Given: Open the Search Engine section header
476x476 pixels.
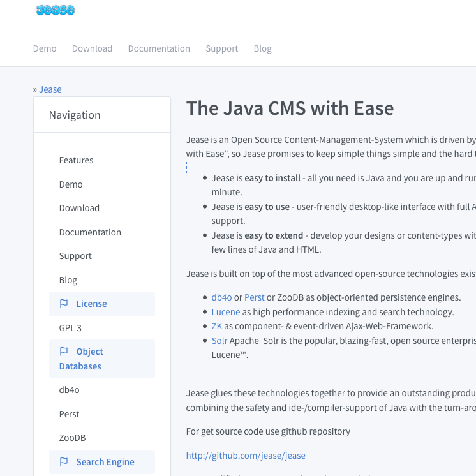Looking at the screenshot, I should pyautogui.click(x=102, y=462).
